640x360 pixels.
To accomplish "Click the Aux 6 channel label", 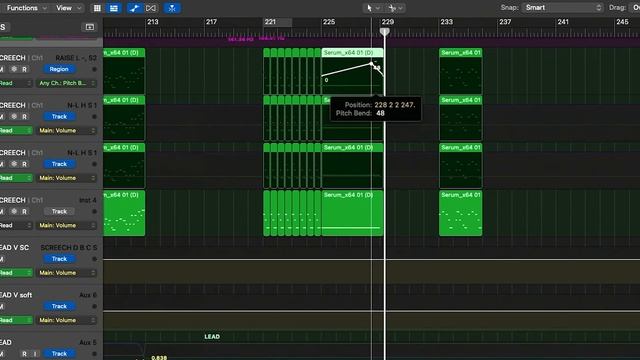I will coord(88,295).
